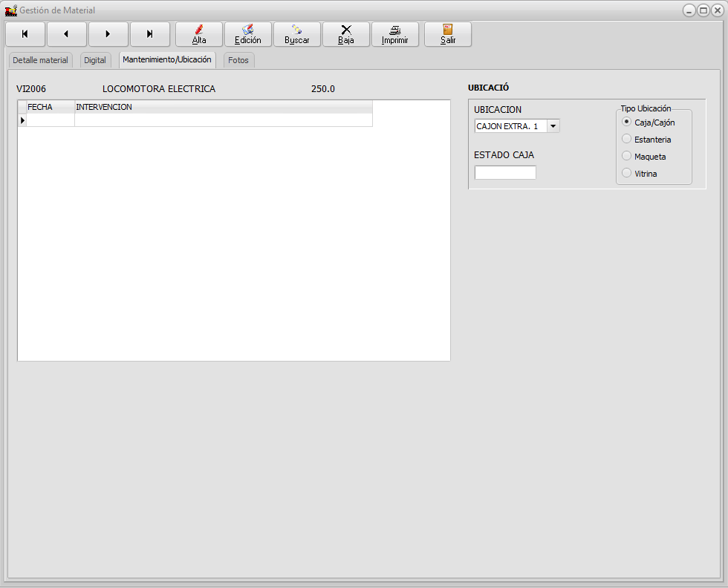Click the UBICACIÓ heading
This screenshot has height=588, width=728.
(489, 88)
